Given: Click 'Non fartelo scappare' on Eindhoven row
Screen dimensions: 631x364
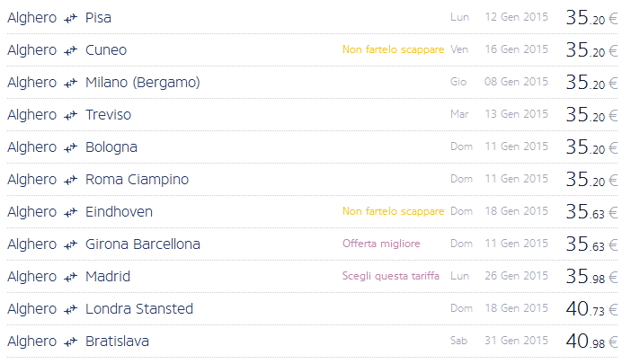Looking at the screenshot, I should tap(393, 212).
